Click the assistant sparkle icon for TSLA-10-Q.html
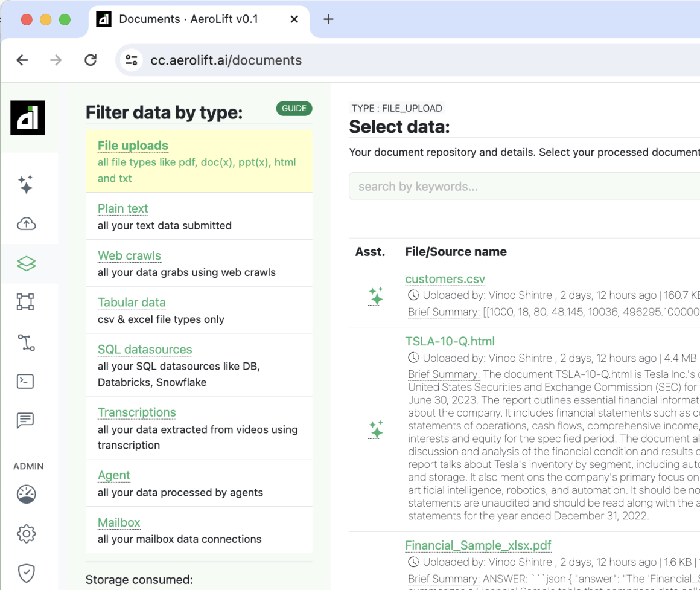This screenshot has height=590, width=700. coord(376,429)
